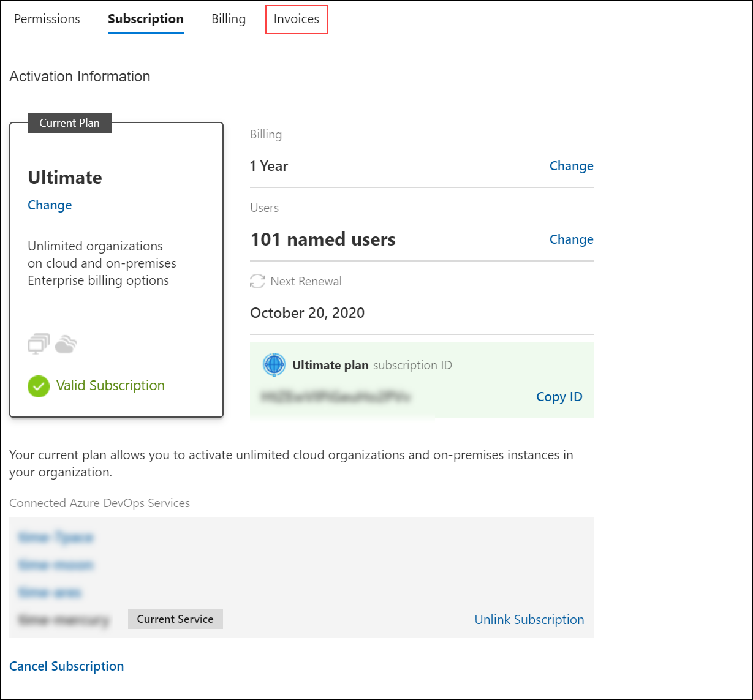This screenshot has width=753, height=700.
Task: Click the '1 Year' billing value
Action: click(269, 166)
